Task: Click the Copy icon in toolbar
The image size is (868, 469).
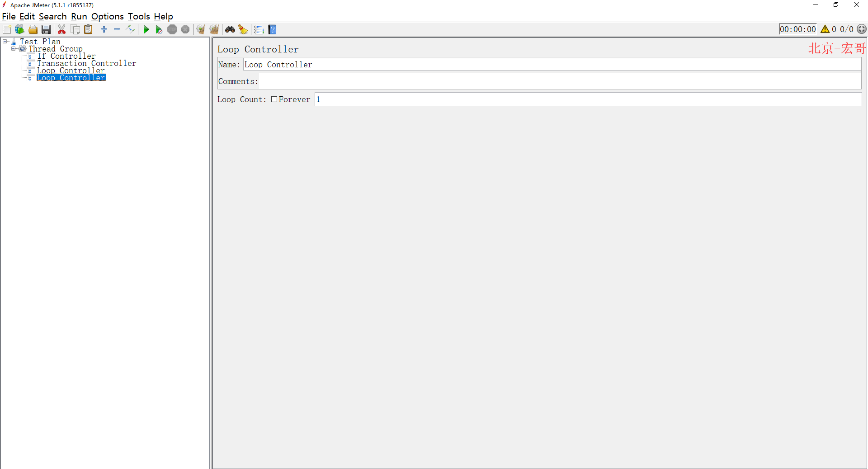Action: click(x=75, y=29)
